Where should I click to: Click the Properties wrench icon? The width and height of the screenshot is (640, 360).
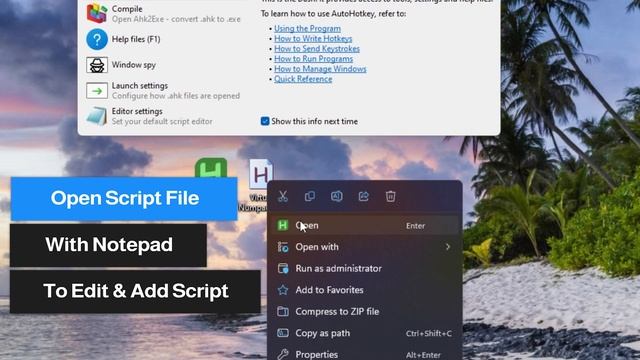pos(283,354)
